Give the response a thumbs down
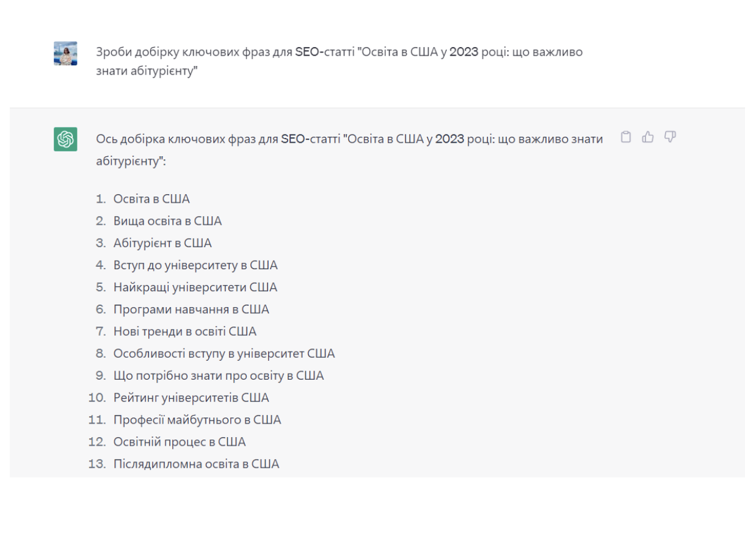The image size is (756, 536). [670, 137]
